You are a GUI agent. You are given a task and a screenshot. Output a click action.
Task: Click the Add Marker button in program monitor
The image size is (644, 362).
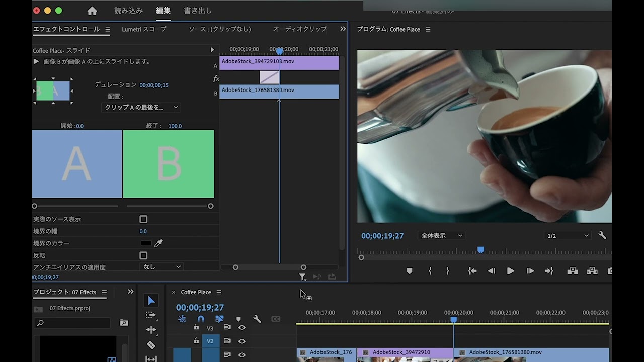point(410,271)
